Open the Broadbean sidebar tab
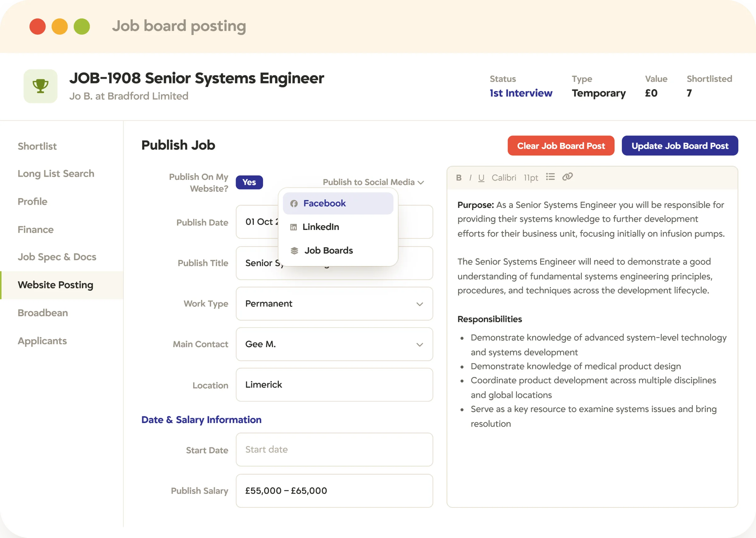Viewport: 756px width, 538px height. (x=43, y=313)
